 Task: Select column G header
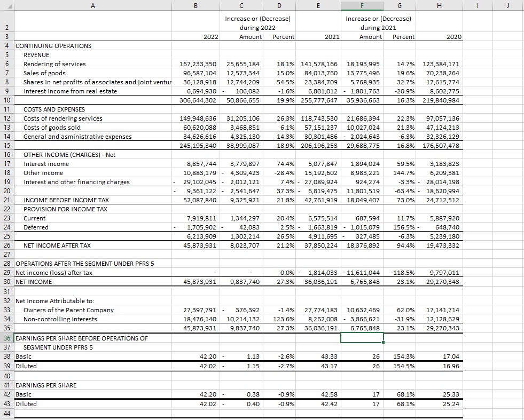(400, 5)
